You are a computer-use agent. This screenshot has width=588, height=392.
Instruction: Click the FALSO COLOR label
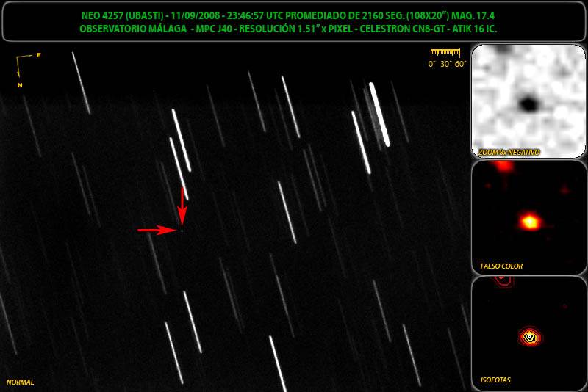coord(501,266)
